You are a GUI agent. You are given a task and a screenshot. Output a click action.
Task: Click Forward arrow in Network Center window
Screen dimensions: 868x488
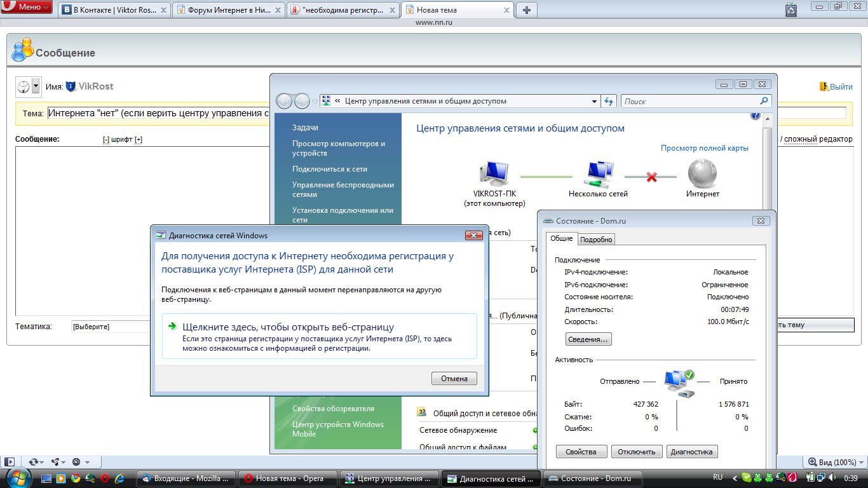302,101
